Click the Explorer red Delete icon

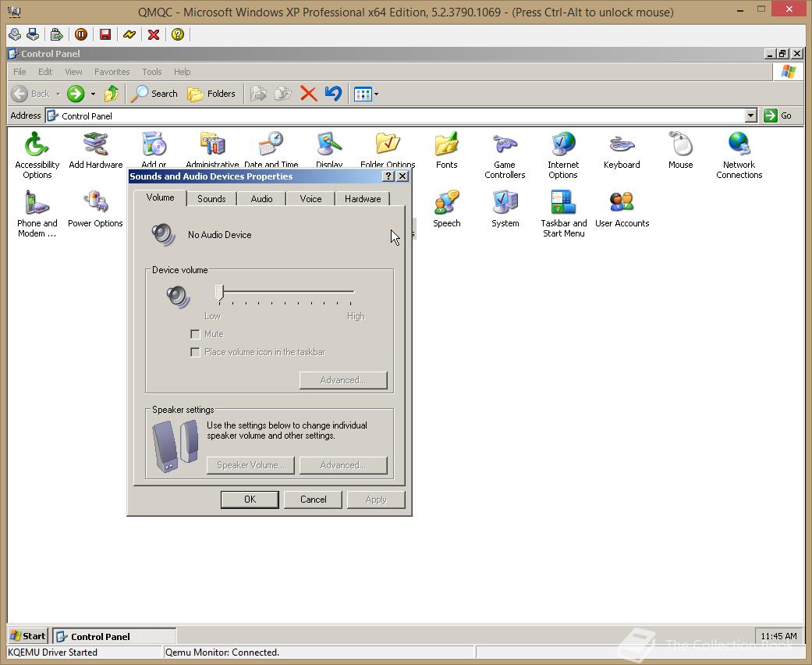coord(309,94)
